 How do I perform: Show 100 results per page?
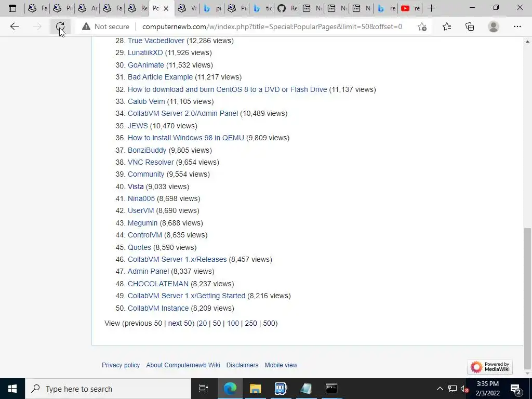pyautogui.click(x=233, y=323)
